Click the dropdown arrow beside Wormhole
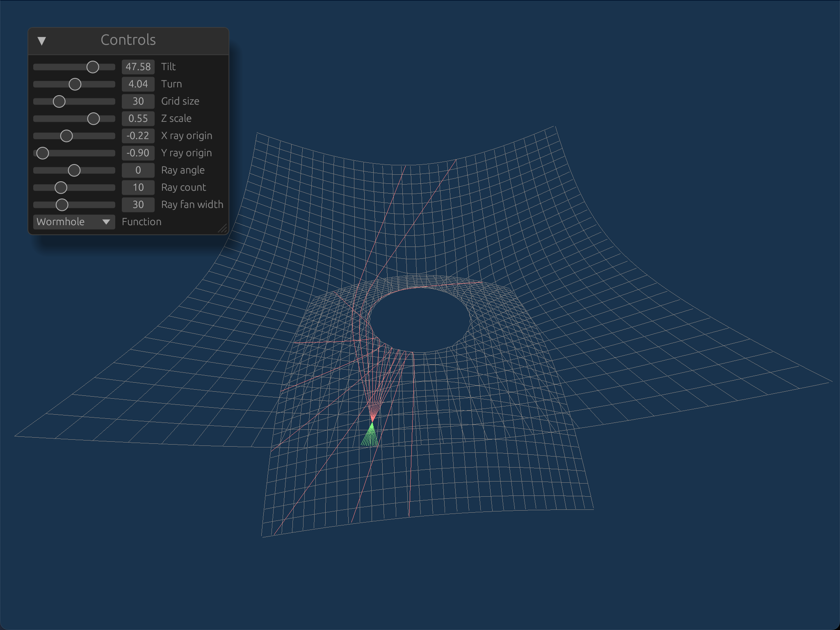 coord(106,222)
